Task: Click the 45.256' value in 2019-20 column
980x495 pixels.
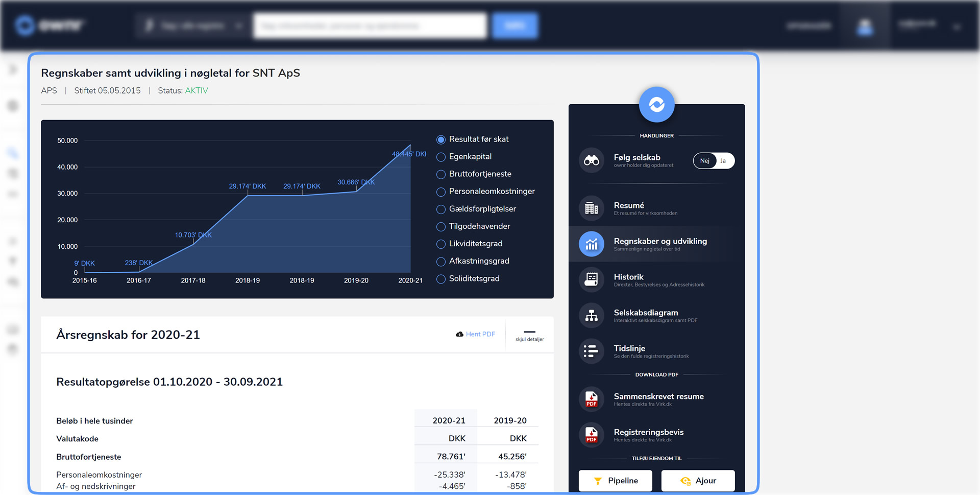Action: (x=512, y=457)
